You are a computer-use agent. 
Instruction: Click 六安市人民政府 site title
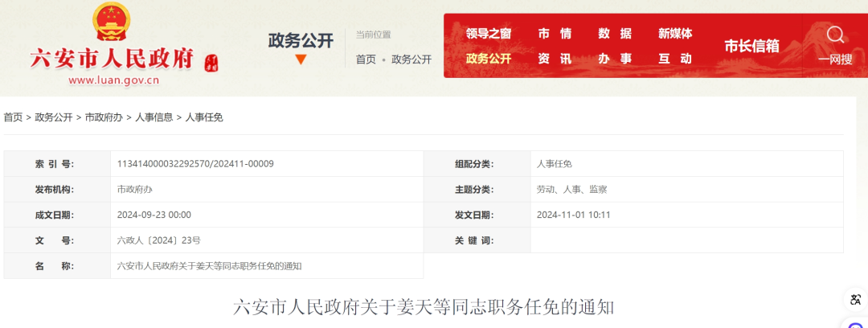pyautogui.click(x=112, y=58)
